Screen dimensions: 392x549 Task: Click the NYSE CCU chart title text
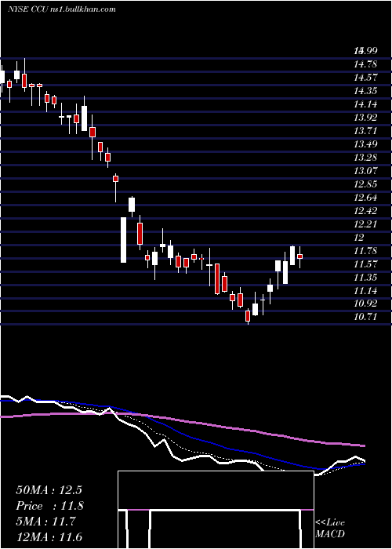coord(62,9)
